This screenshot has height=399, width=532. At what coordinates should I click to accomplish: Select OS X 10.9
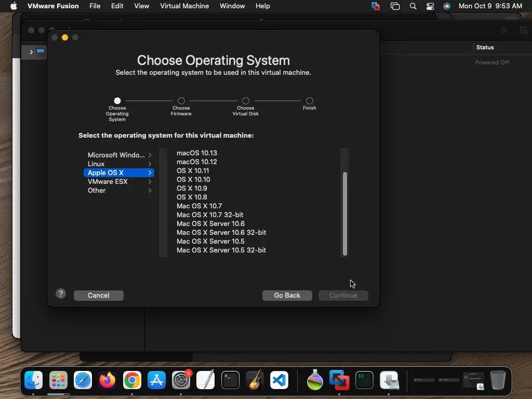point(192,188)
